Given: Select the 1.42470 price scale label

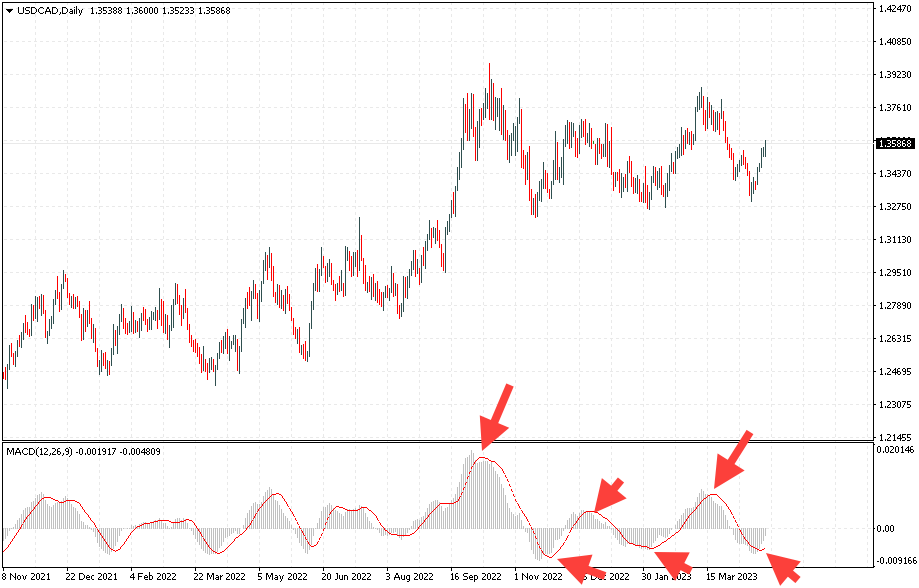Looking at the screenshot, I should (896, 9).
